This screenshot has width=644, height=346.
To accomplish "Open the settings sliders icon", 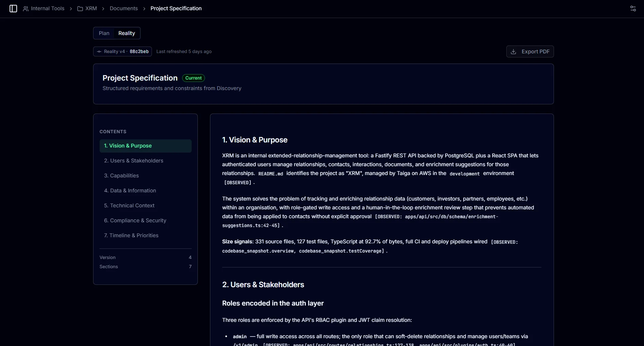I will [x=633, y=8].
